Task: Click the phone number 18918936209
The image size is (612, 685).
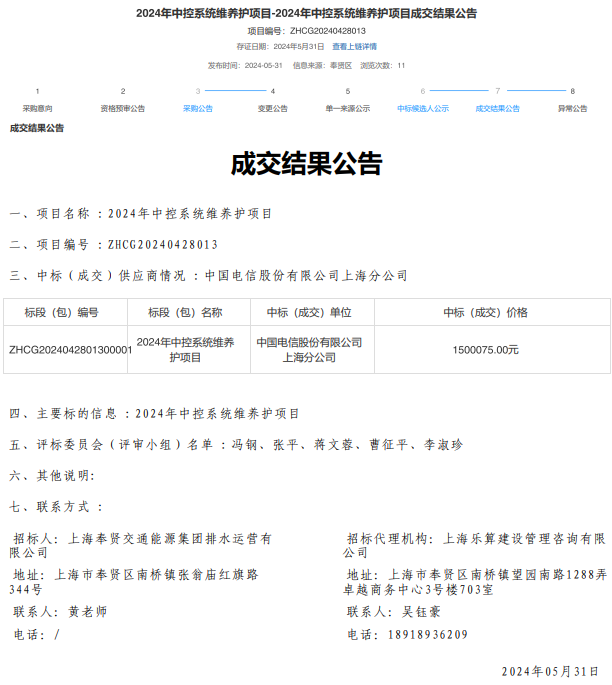Action: click(427, 635)
